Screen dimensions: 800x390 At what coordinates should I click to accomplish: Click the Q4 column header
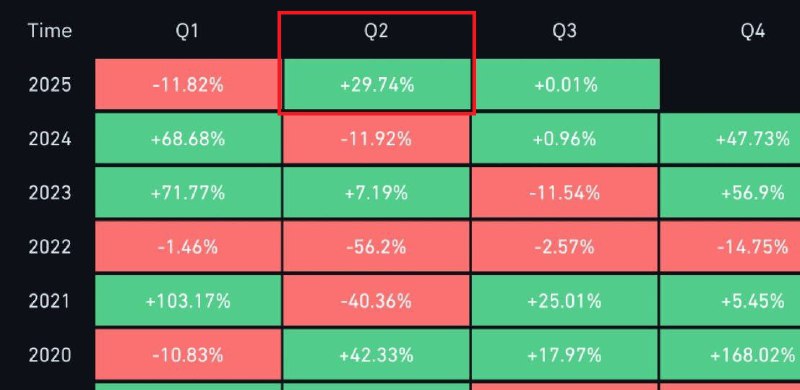(x=753, y=32)
